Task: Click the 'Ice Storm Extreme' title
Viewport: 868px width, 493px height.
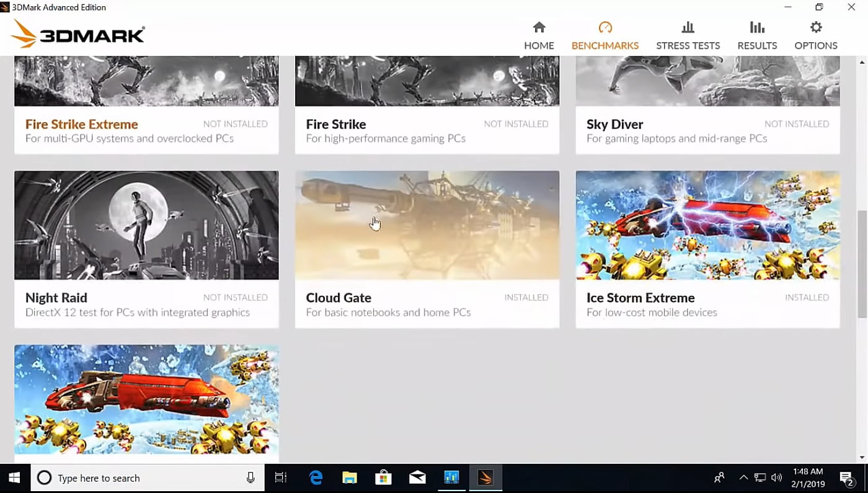Action: 640,298
